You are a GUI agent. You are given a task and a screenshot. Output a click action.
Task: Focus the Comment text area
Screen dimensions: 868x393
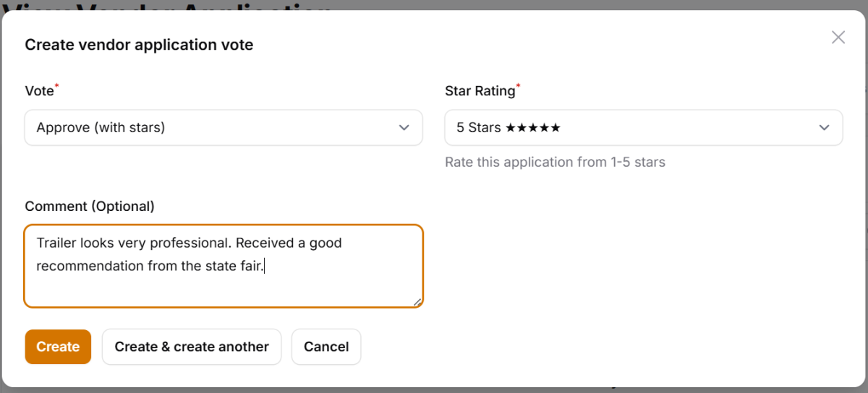coord(223,285)
